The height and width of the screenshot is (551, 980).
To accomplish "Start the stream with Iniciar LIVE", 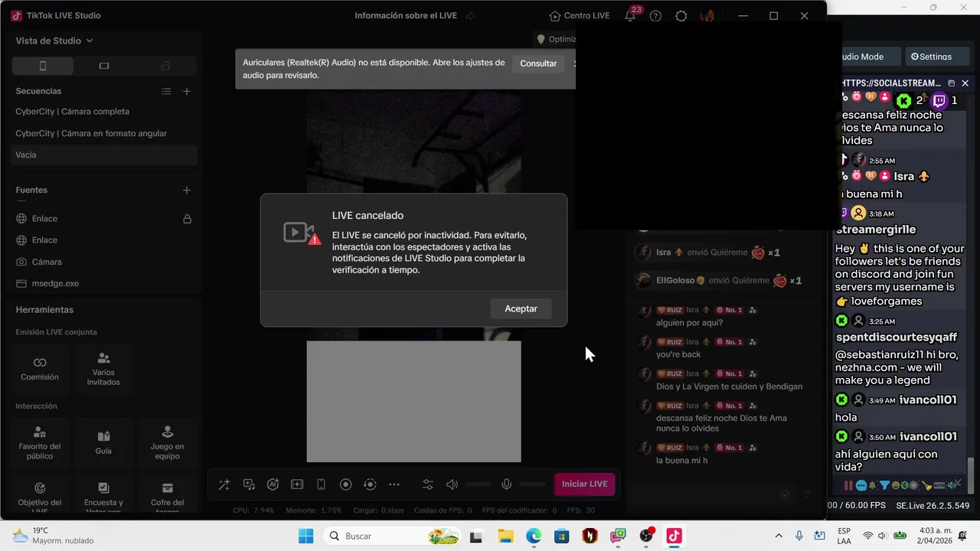I will click(584, 484).
